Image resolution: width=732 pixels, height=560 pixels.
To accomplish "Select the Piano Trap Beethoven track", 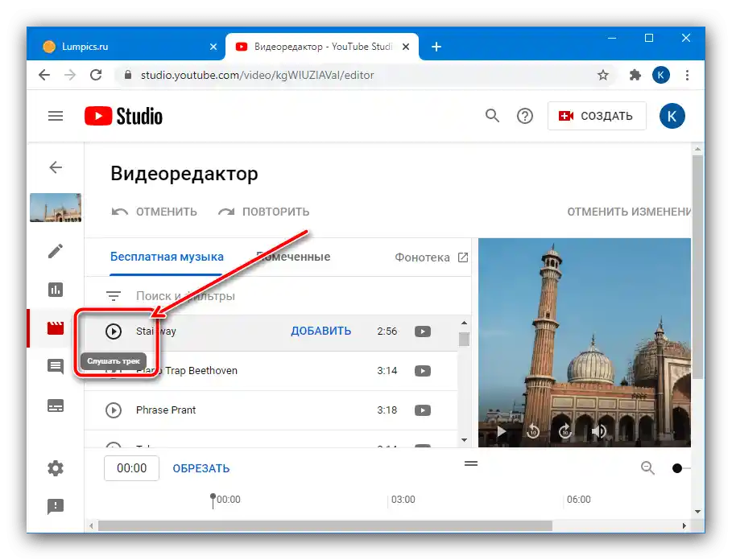I will click(187, 371).
